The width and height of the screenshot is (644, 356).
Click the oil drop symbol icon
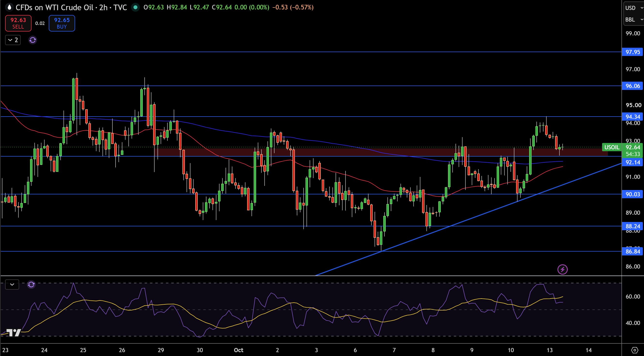9,7
